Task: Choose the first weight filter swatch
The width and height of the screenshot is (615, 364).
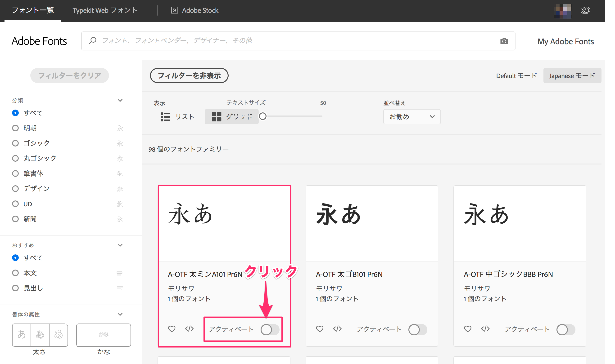Action: tap(22, 335)
